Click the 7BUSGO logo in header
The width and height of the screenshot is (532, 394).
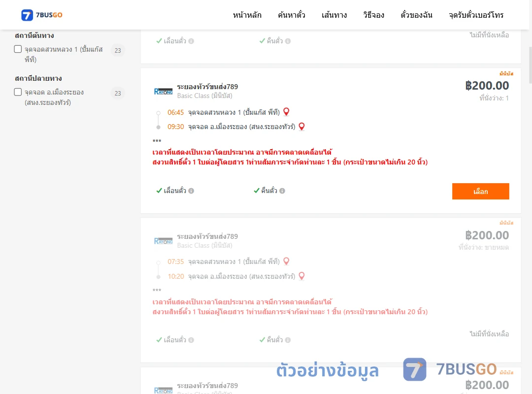point(42,15)
